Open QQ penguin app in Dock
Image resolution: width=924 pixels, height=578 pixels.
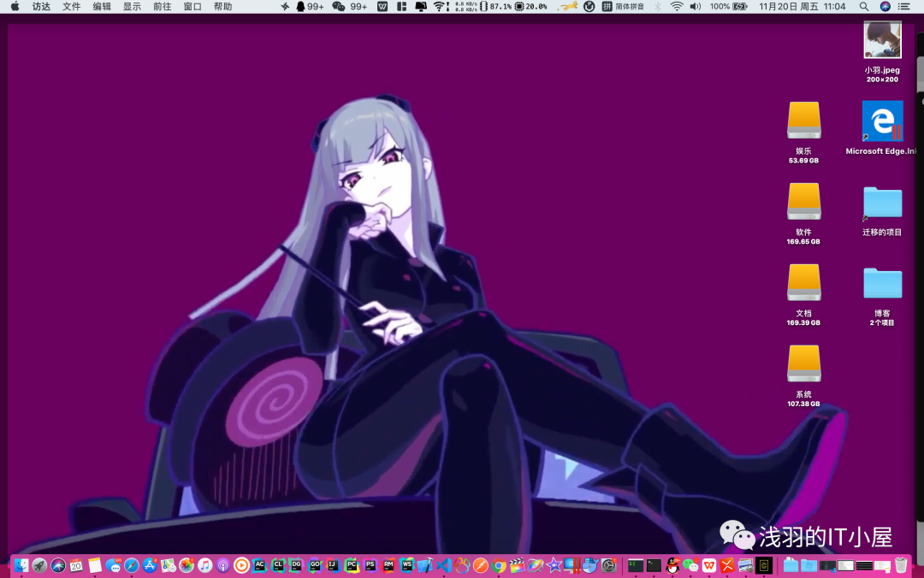(672, 566)
